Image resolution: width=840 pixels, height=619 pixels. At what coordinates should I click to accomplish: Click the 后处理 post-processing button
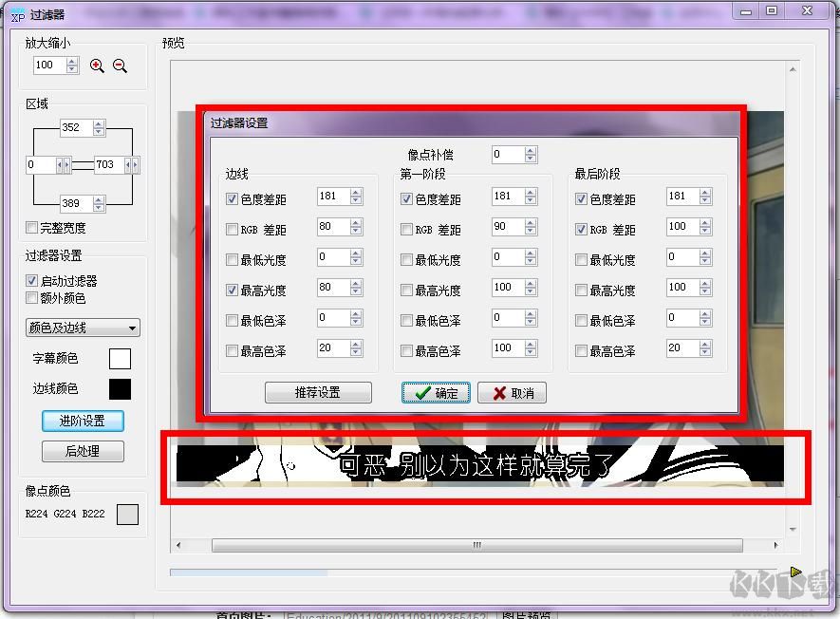point(83,451)
